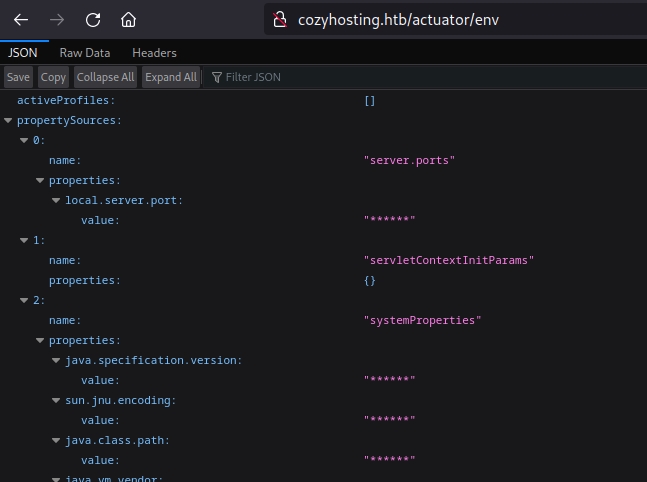
Task: Click the insecure connection lock icon
Action: 281,19
